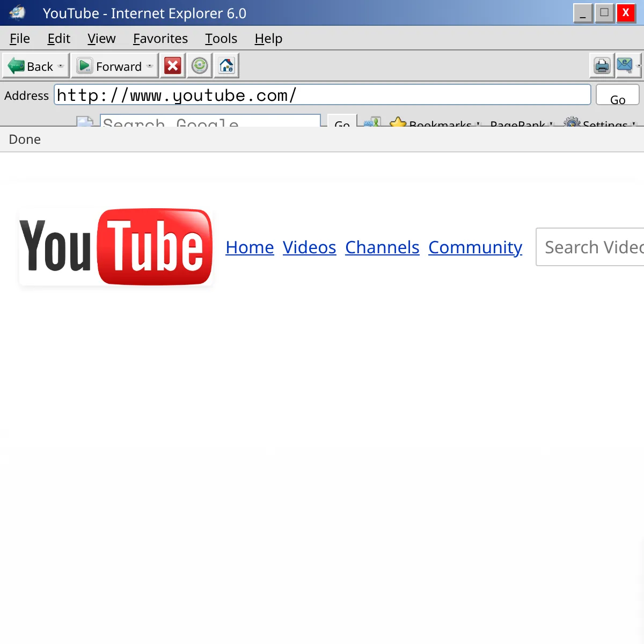644x644 pixels.
Task: Click the Go button beside address bar
Action: click(618, 95)
